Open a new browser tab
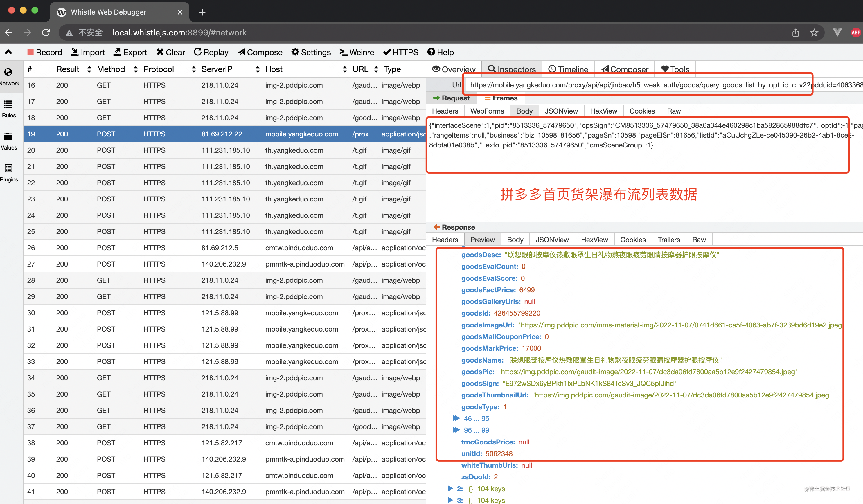 [202, 12]
